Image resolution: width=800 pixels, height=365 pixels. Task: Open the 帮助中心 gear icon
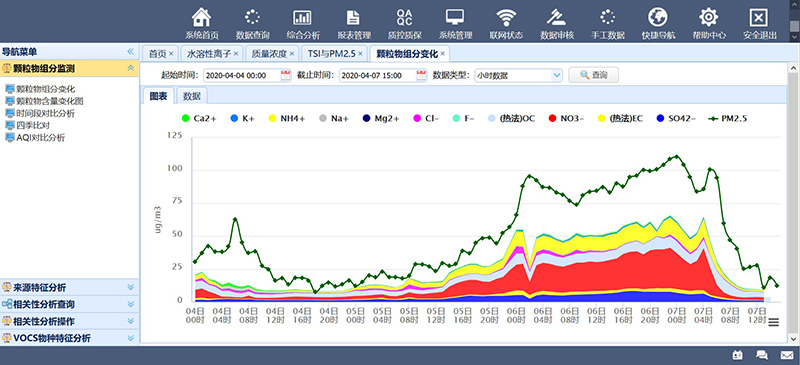point(709,17)
